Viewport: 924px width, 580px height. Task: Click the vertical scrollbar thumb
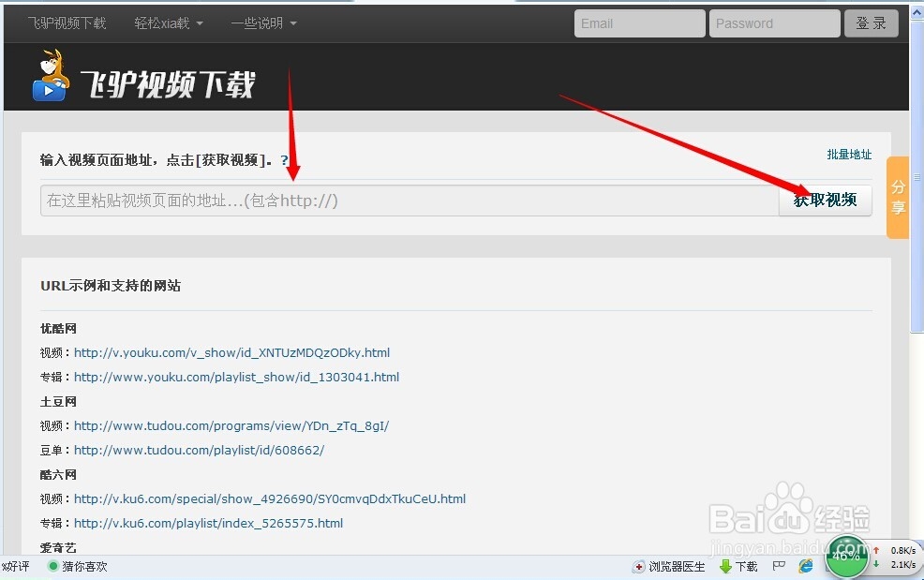tap(917, 177)
